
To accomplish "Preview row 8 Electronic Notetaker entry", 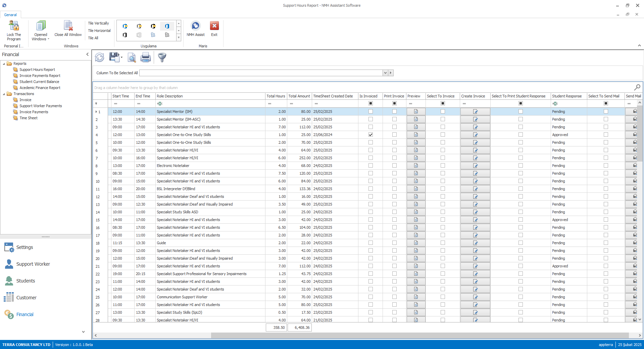I will [416, 166].
